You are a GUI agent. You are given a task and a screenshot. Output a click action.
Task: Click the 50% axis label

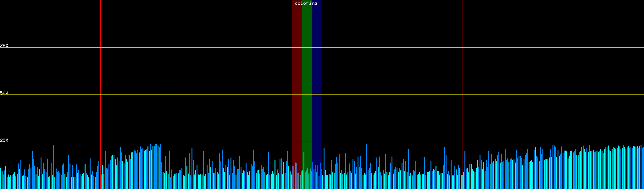point(4,93)
